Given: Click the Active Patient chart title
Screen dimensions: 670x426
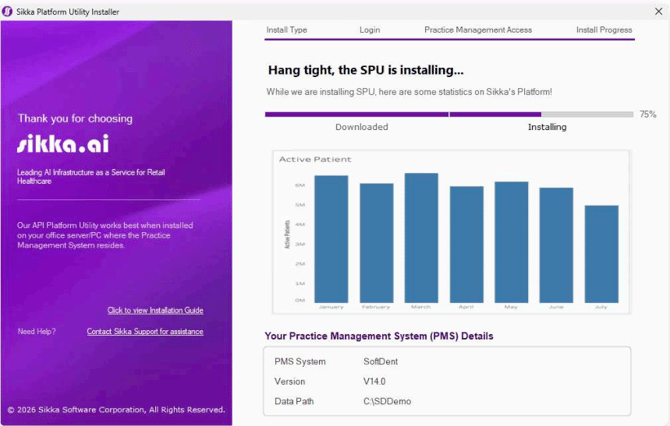Looking at the screenshot, I should (315, 159).
